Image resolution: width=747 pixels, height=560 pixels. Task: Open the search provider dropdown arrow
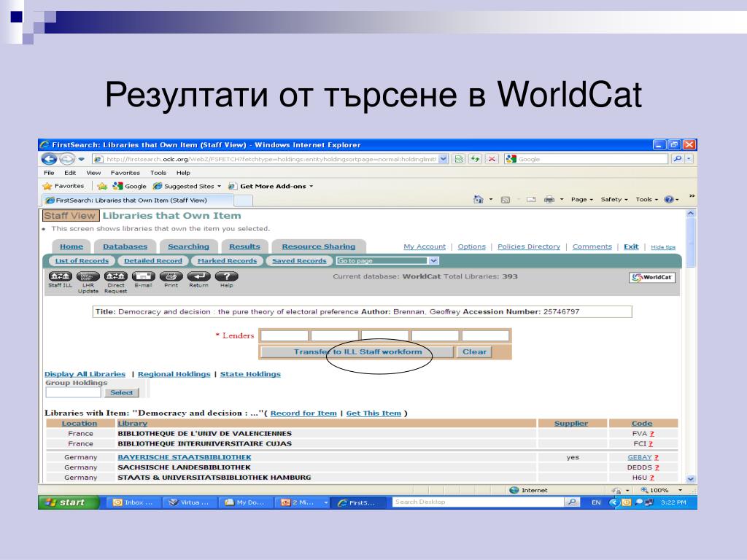coord(689,159)
